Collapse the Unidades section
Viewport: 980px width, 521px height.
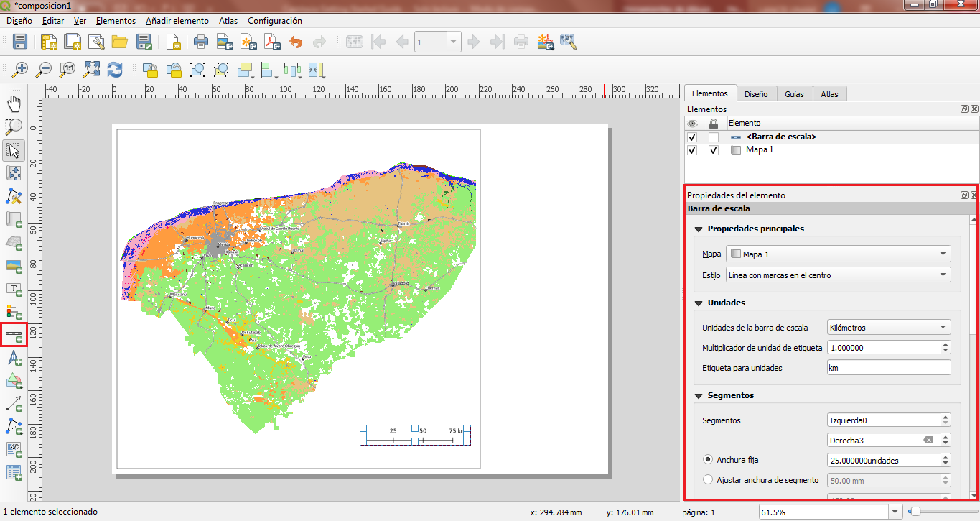pyautogui.click(x=698, y=303)
